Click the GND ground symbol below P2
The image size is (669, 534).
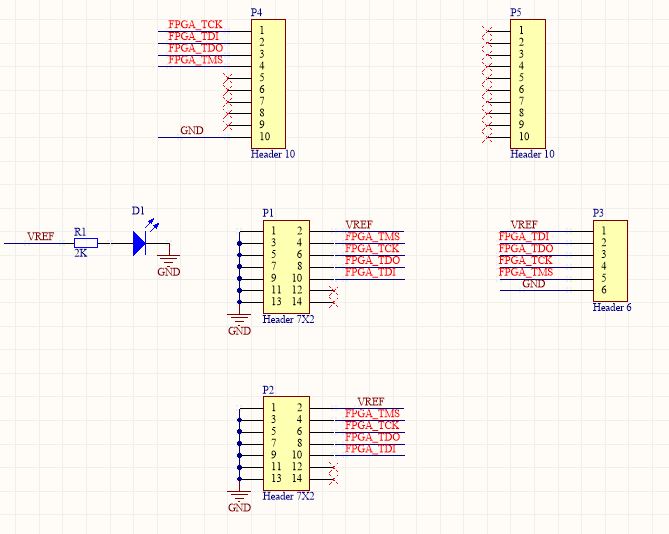click(x=239, y=502)
